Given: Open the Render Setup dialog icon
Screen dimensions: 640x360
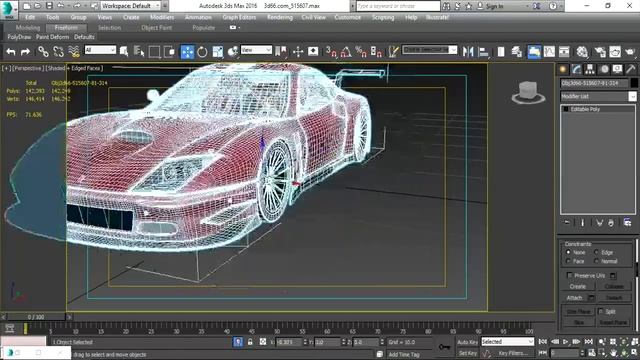Looking at the screenshot, I should pos(600,51).
